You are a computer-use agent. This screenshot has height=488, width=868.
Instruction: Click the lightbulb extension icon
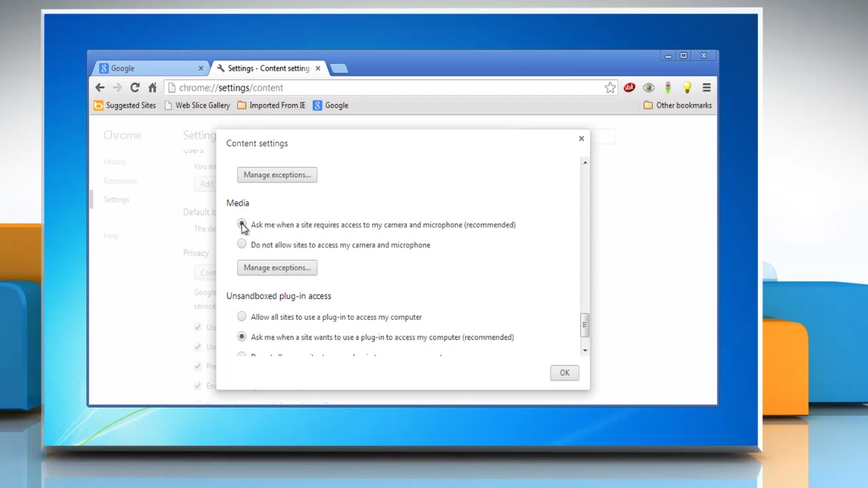coord(687,87)
